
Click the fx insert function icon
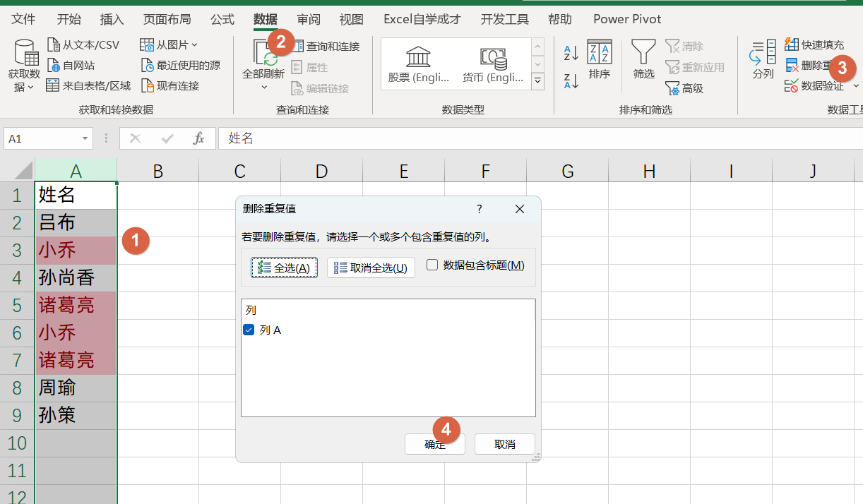pos(199,138)
